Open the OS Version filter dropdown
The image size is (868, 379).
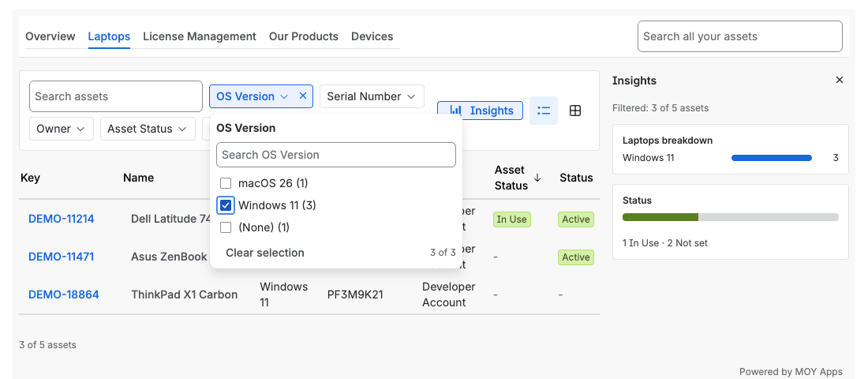click(x=252, y=96)
